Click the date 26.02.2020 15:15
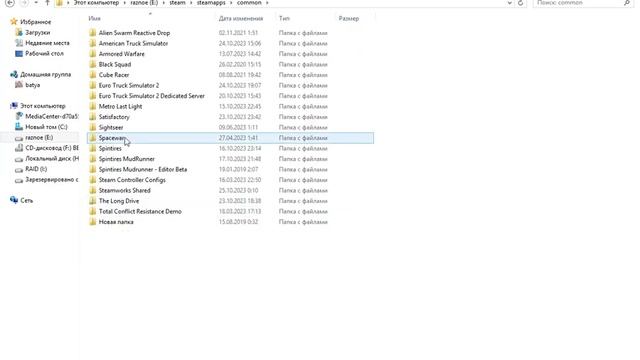The width and height of the screenshot is (640, 360). click(x=240, y=64)
